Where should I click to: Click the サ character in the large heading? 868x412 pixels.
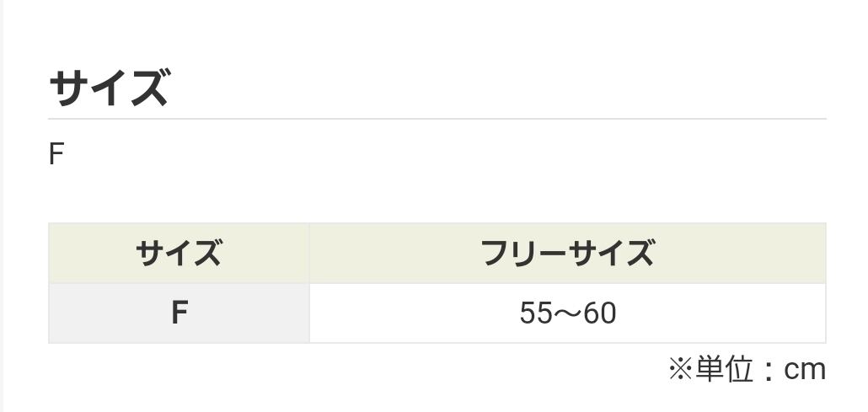tap(69, 88)
